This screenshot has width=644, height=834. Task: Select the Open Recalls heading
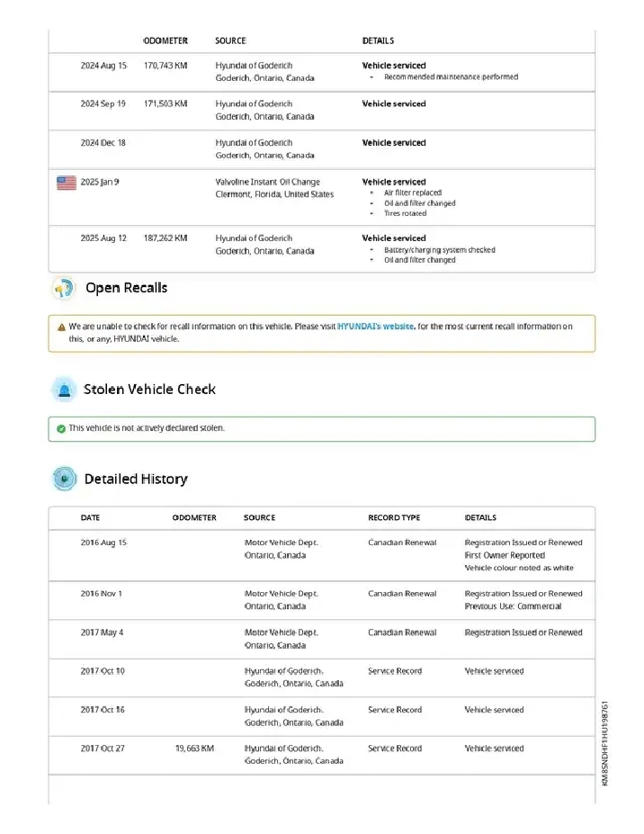[x=126, y=288]
